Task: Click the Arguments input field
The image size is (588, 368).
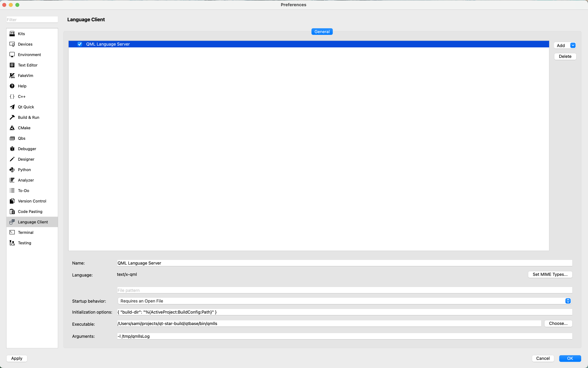Action: 344,336
